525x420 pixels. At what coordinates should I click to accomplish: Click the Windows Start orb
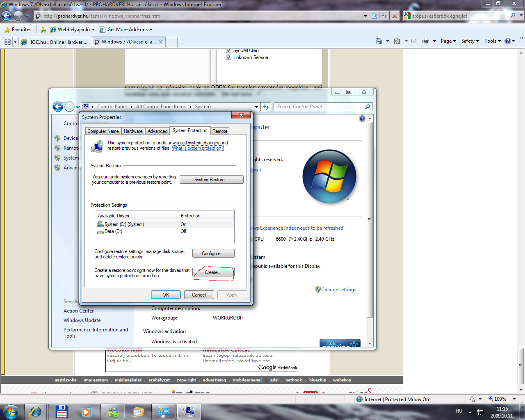click(11, 411)
